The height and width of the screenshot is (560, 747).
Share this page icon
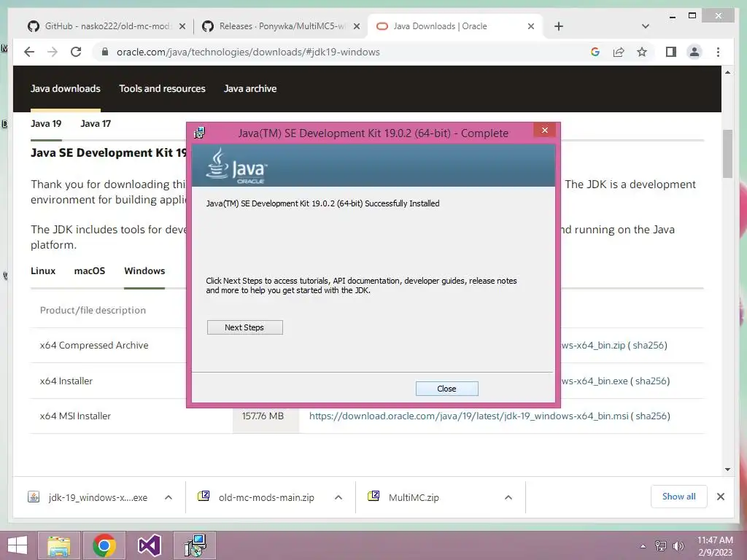point(619,52)
